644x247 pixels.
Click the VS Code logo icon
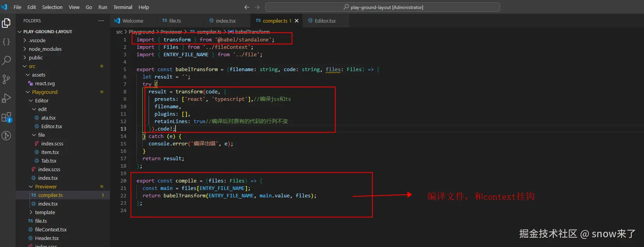pyautogui.click(x=4, y=7)
